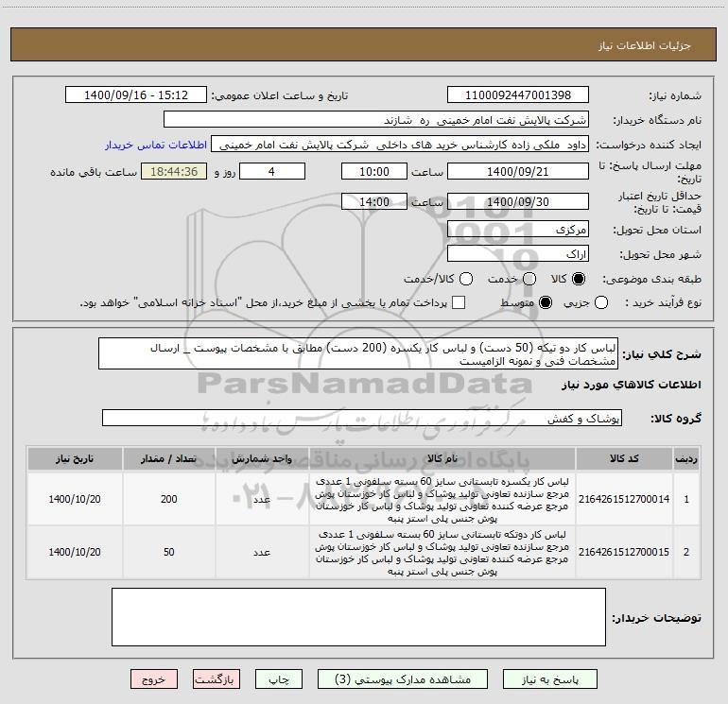Click the buyer name field شرکت پالایش نفت
The width and height of the screenshot is (728, 704).
click(376, 119)
